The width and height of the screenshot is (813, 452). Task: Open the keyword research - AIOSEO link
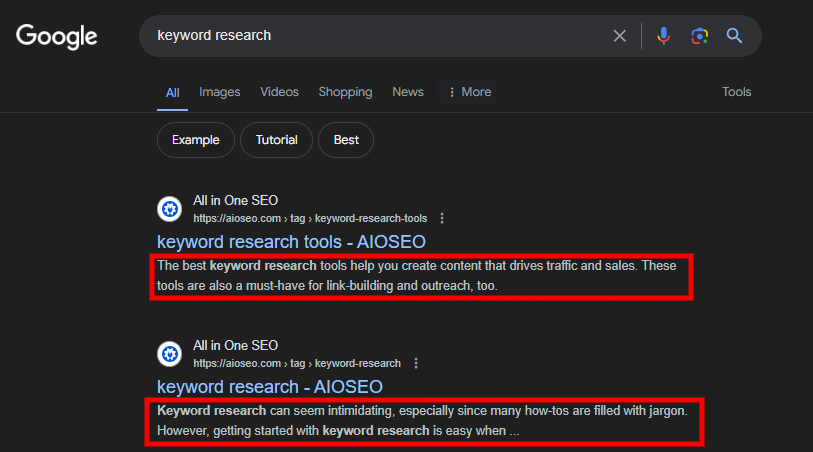point(270,387)
